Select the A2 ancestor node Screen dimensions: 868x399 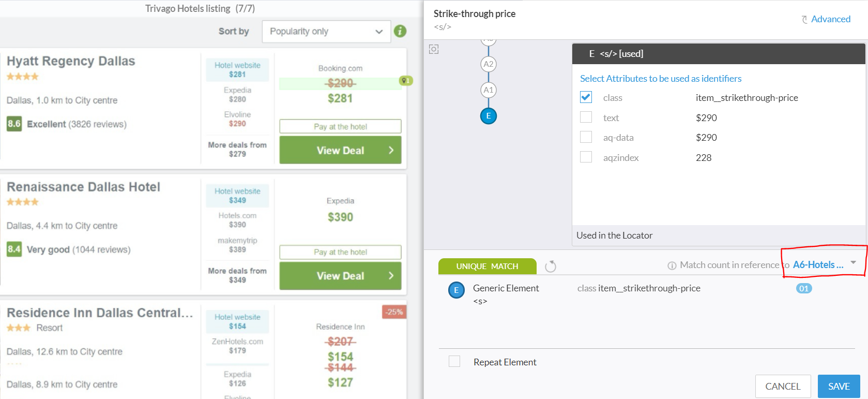(488, 64)
